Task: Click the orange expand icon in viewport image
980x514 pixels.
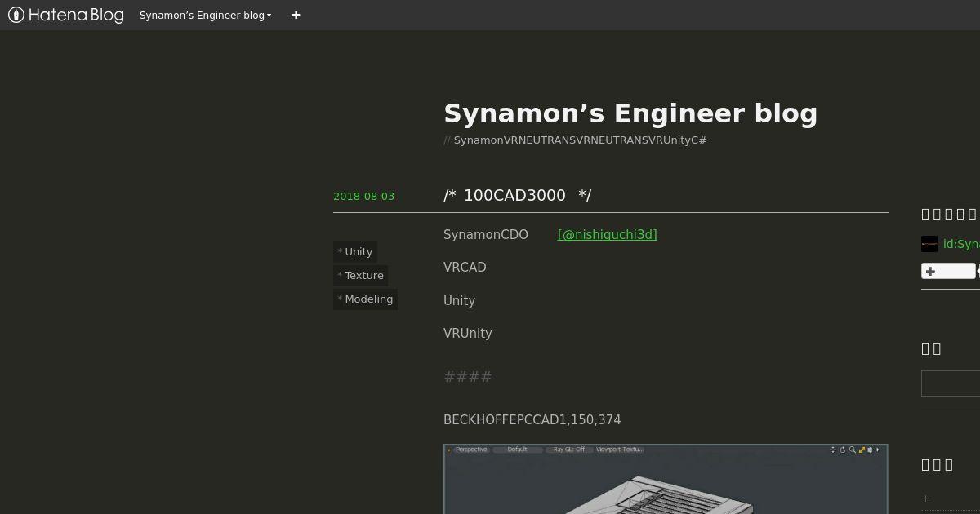Action: tap(862, 450)
